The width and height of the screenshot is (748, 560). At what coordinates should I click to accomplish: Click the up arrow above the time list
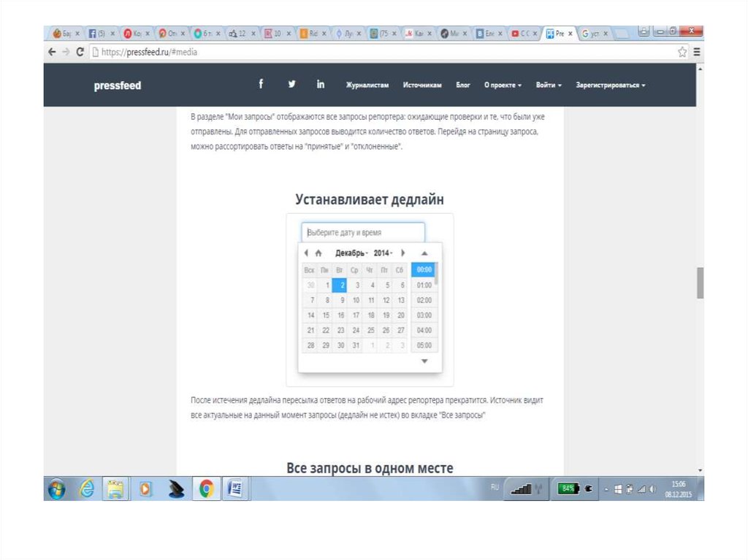click(424, 253)
